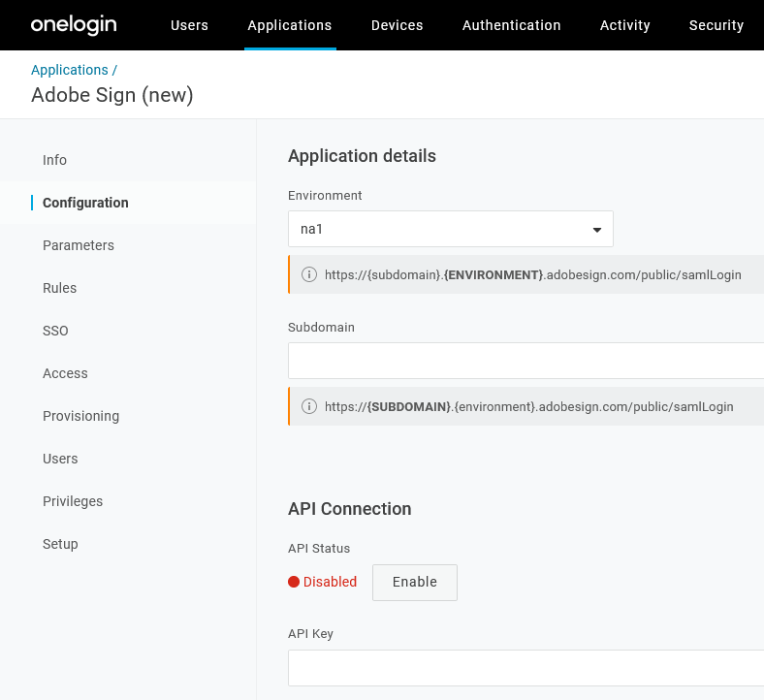This screenshot has height=700, width=764.
Task: Open the Devices menu
Action: (x=398, y=25)
